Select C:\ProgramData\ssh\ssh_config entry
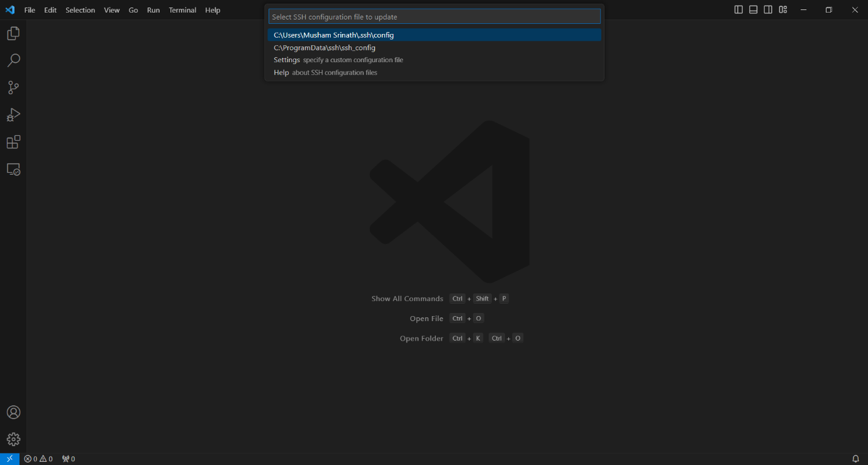The image size is (868, 465). click(x=434, y=48)
